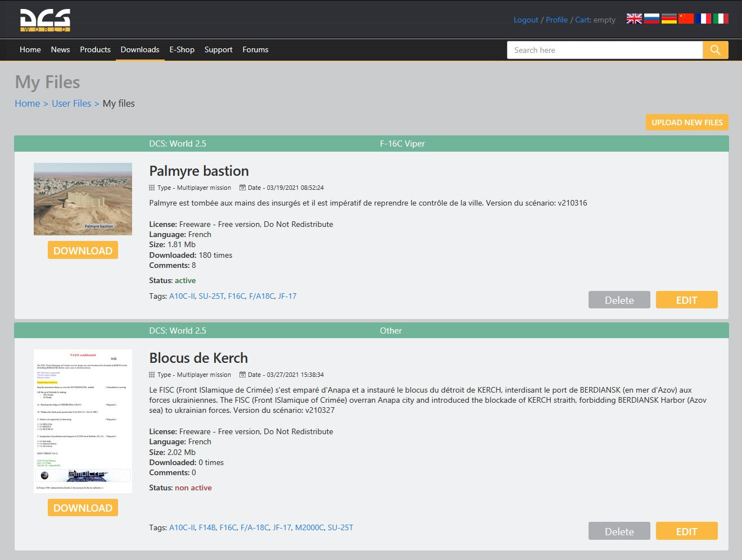
Task: Click F/A-18C tag under Blocus de Kerch
Action: 255,527
